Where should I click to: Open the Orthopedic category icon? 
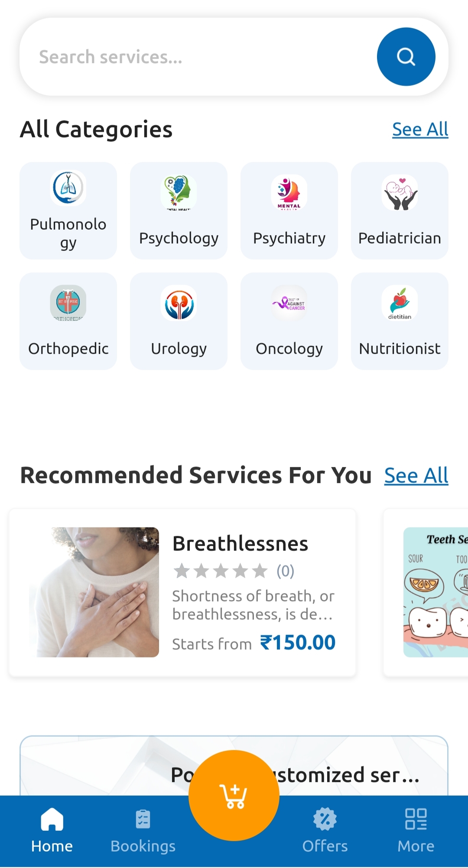click(x=68, y=303)
